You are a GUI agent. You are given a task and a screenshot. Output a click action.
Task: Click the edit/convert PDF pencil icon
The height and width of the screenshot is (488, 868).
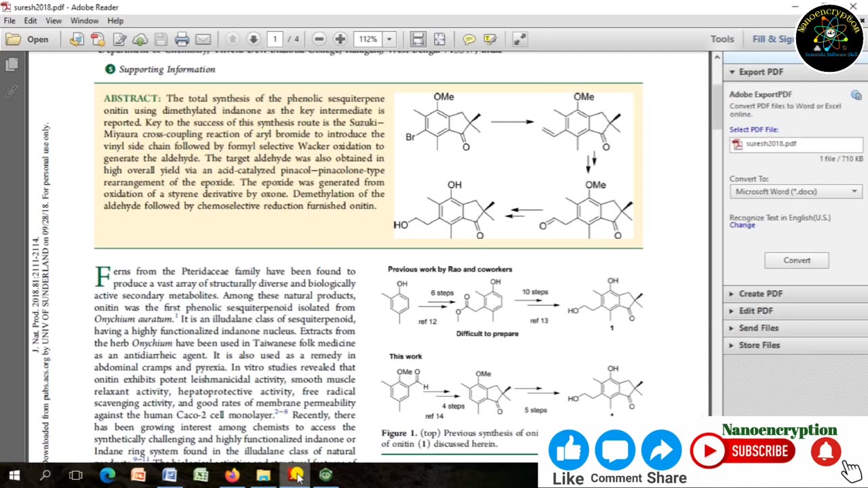click(x=119, y=39)
